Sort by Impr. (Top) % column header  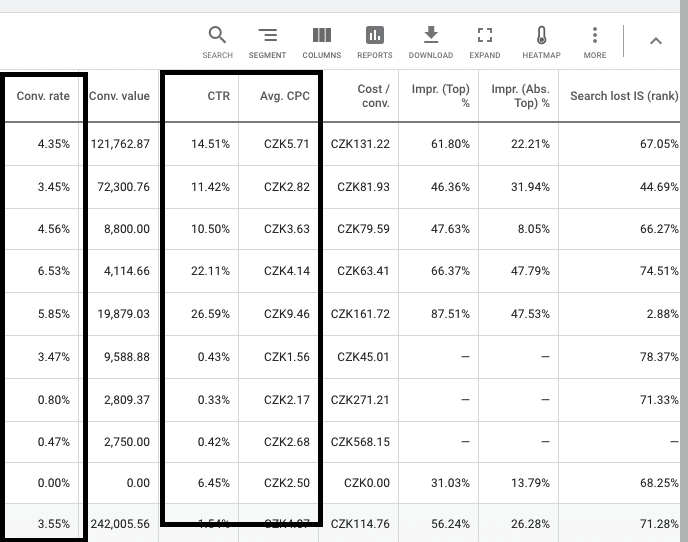coord(441,96)
